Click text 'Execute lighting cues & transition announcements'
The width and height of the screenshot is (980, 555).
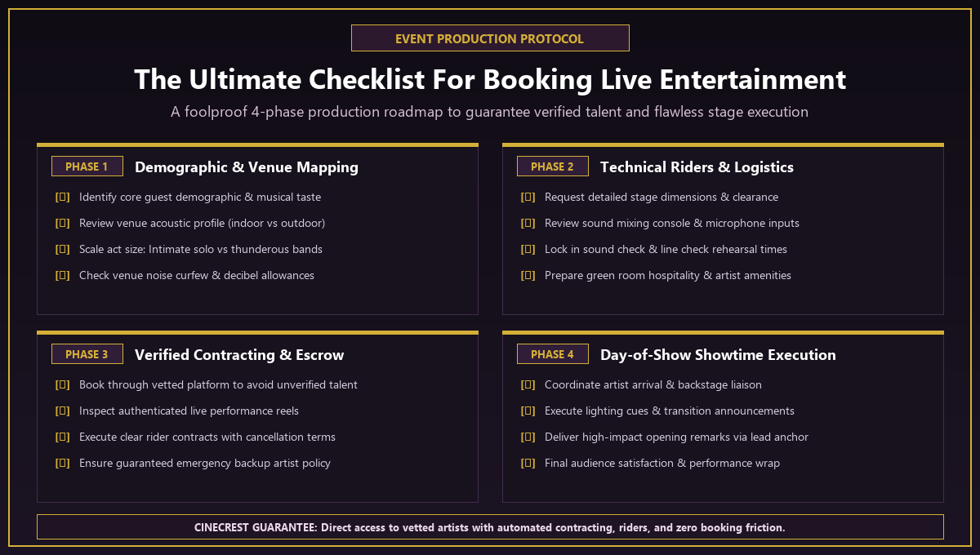click(x=670, y=411)
